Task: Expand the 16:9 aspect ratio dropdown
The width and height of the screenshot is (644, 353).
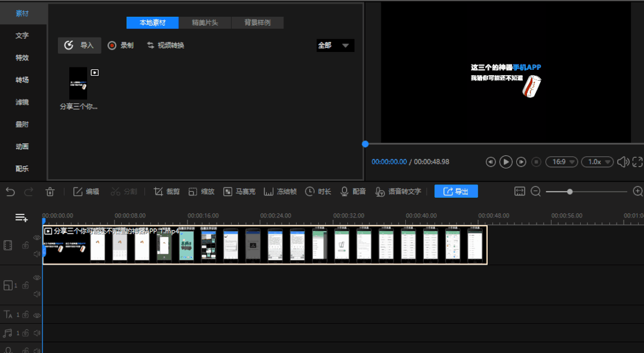Action: [562, 162]
